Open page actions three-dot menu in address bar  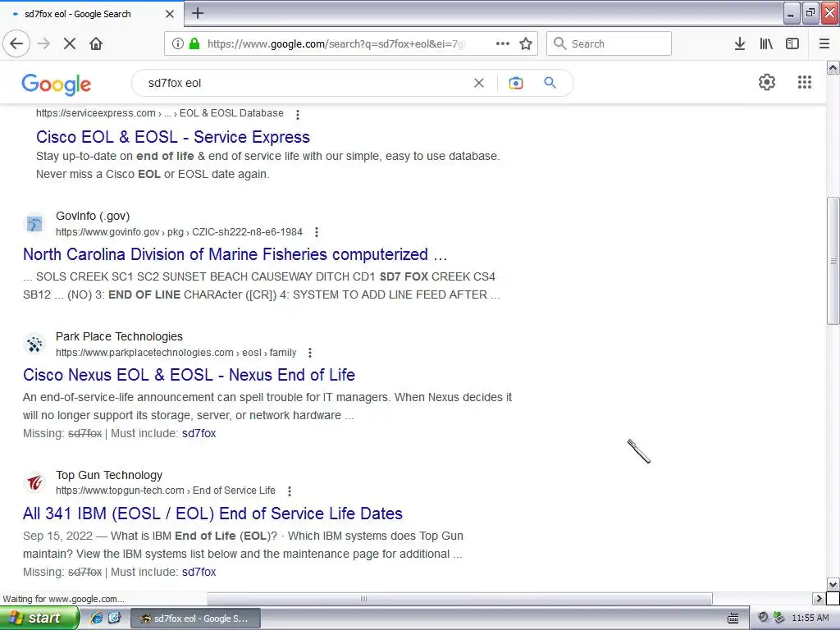click(503, 43)
